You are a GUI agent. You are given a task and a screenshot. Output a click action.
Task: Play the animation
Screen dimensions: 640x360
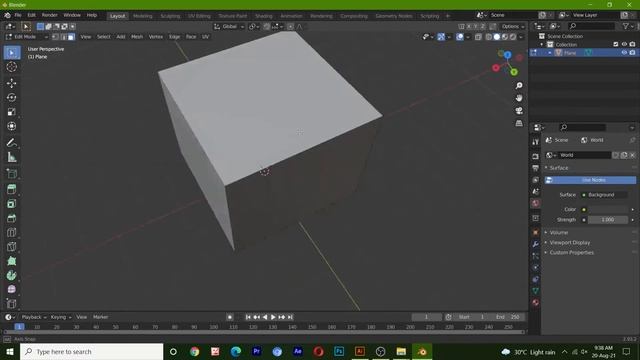click(273, 317)
